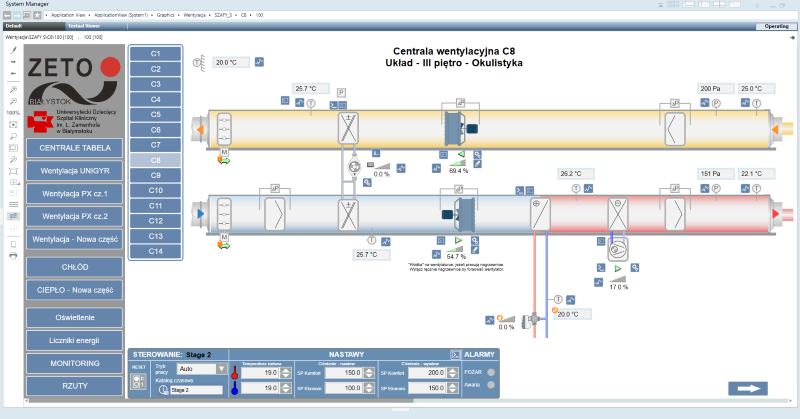
Task: Click trend icon left of 17.0 % compressor
Action: (598, 282)
